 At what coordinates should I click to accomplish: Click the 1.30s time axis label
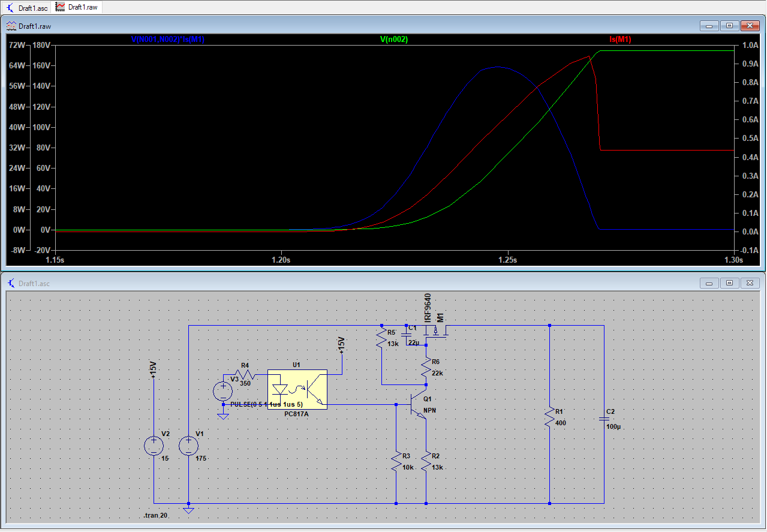(734, 260)
